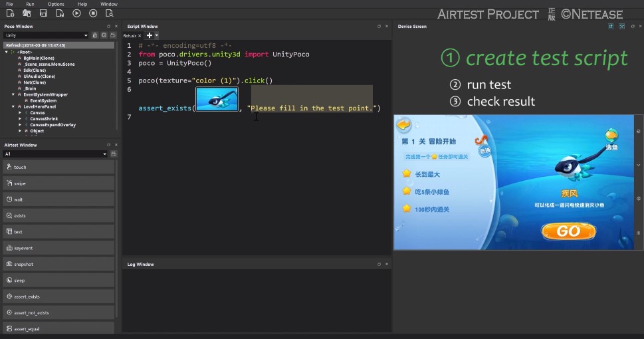
Task: Open the report viewer toolbar icon
Action: [109, 13]
